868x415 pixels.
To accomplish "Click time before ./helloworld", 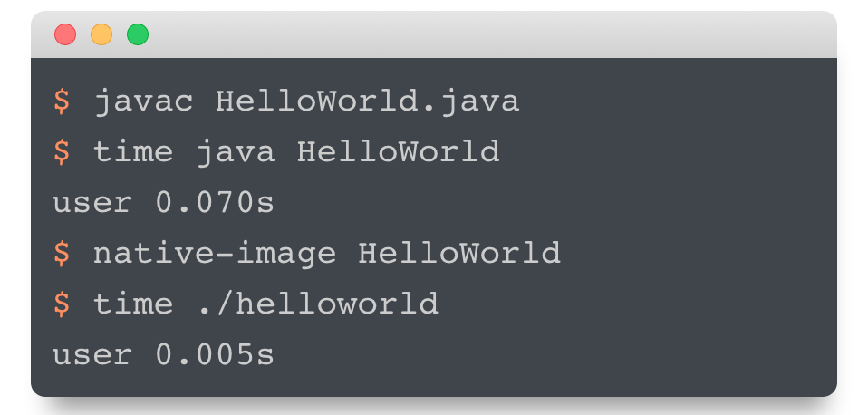I will (x=133, y=304).
